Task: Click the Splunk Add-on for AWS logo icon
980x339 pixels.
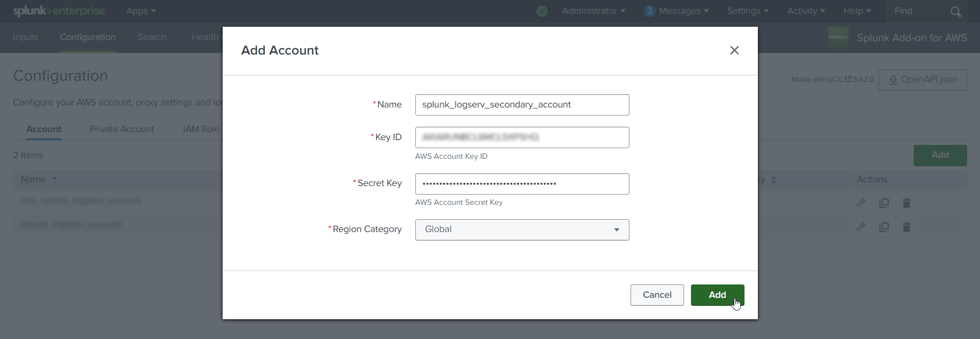Action: tap(838, 37)
